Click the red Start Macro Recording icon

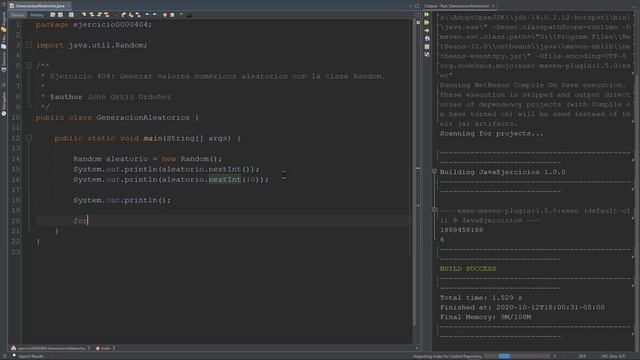pos(165,15)
